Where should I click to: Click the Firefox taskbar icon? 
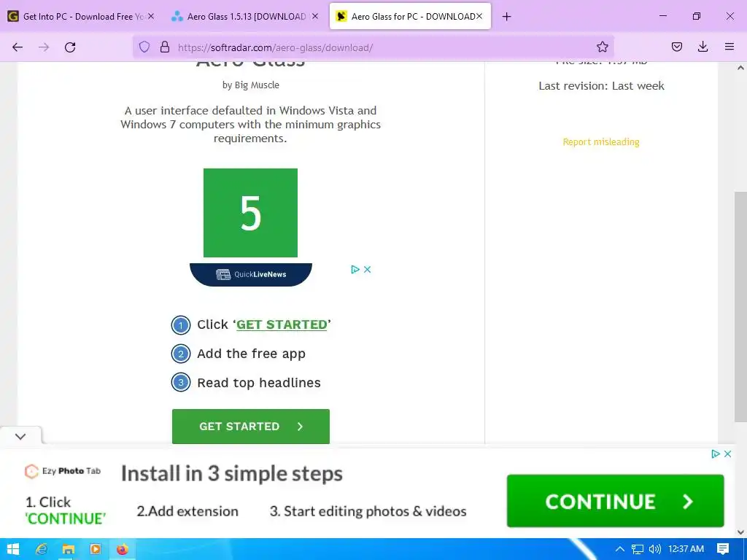tap(123, 549)
